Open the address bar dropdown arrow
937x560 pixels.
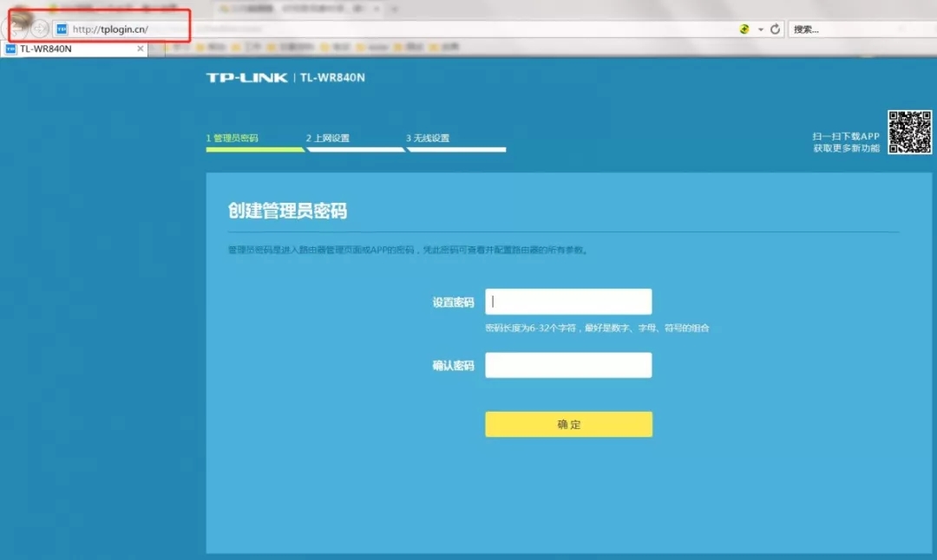pos(761,29)
